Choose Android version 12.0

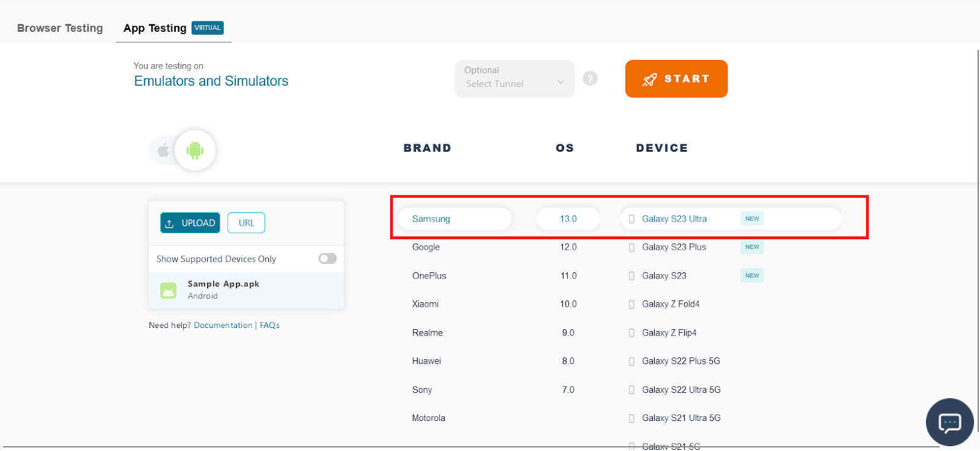click(x=568, y=247)
